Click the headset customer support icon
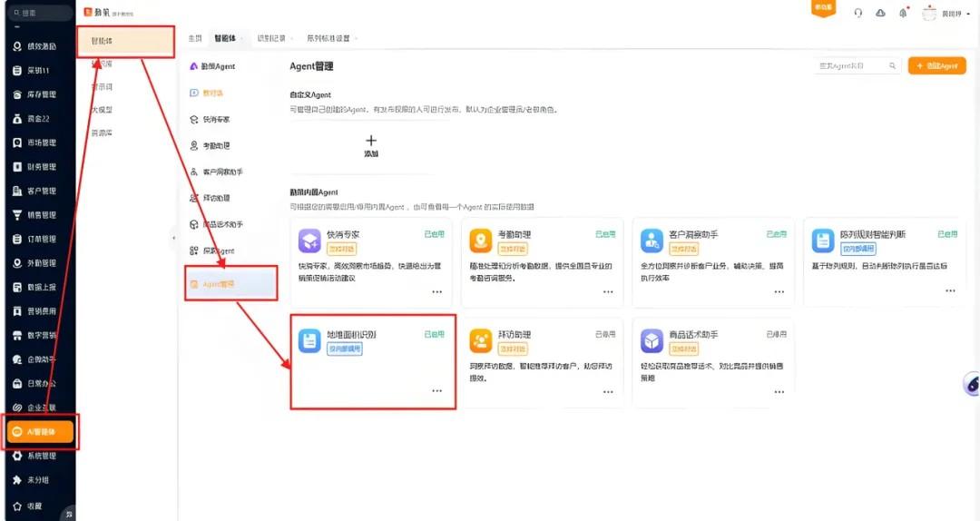Viewport: 980px width, 521px height. 858,13
